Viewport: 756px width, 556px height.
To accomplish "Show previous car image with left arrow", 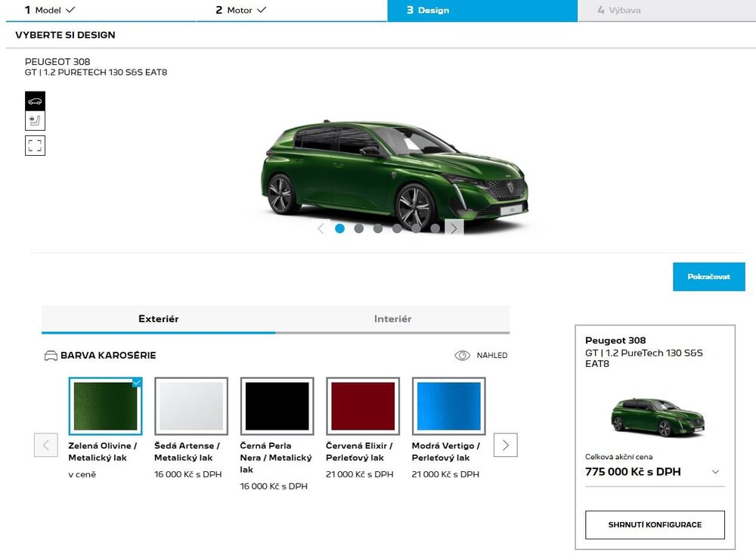I will tap(321, 228).
